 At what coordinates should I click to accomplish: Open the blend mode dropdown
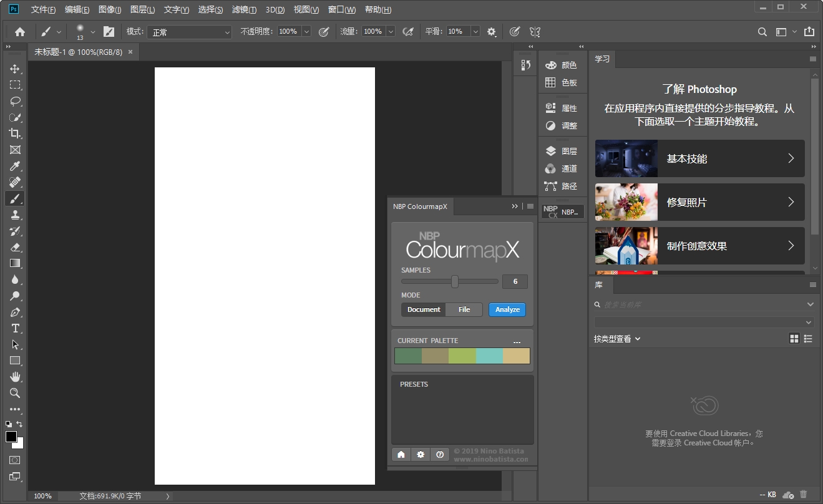190,32
